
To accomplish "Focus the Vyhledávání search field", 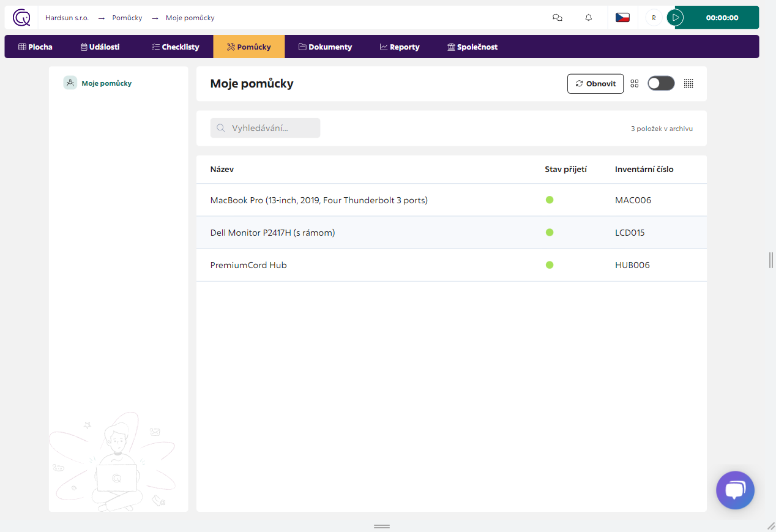I will coord(265,128).
